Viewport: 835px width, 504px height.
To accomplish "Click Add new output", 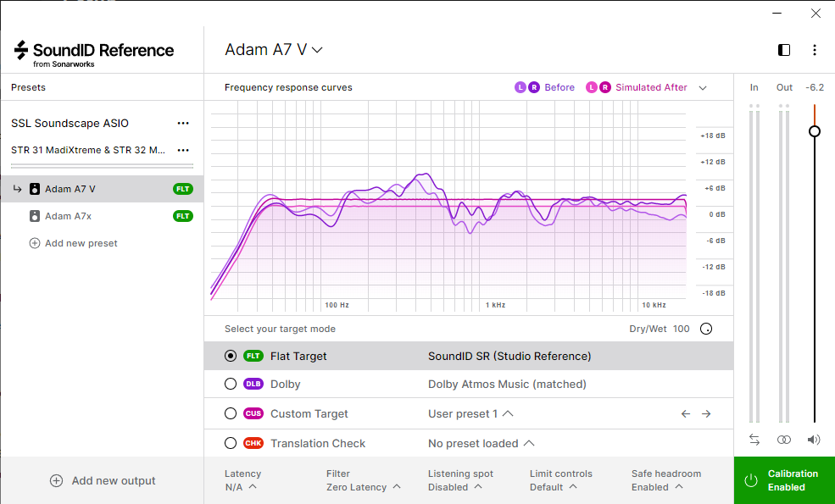I will pyautogui.click(x=102, y=480).
